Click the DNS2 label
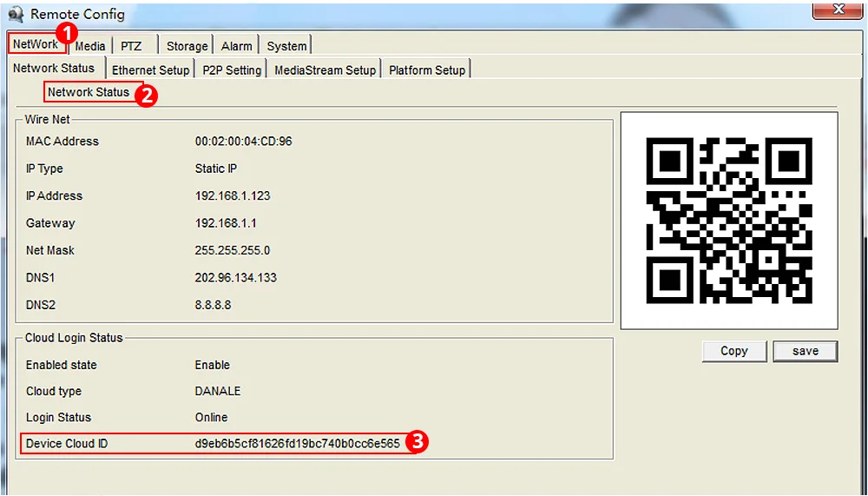 point(41,305)
